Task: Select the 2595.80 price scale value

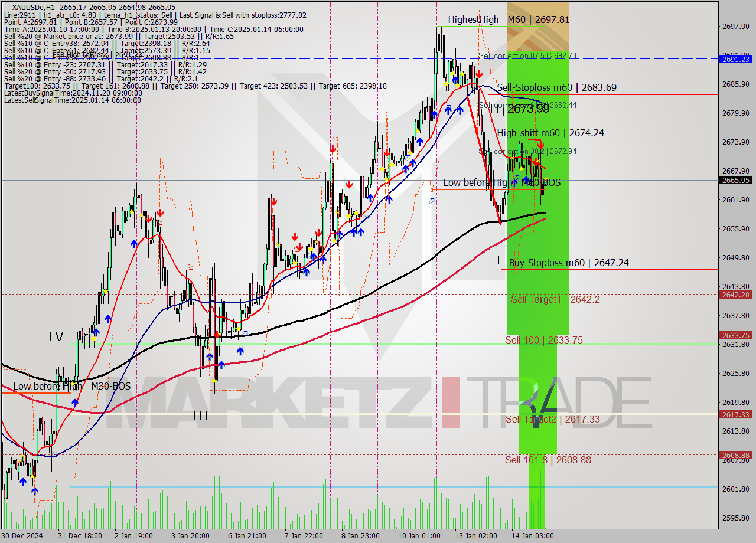Action: (736, 518)
